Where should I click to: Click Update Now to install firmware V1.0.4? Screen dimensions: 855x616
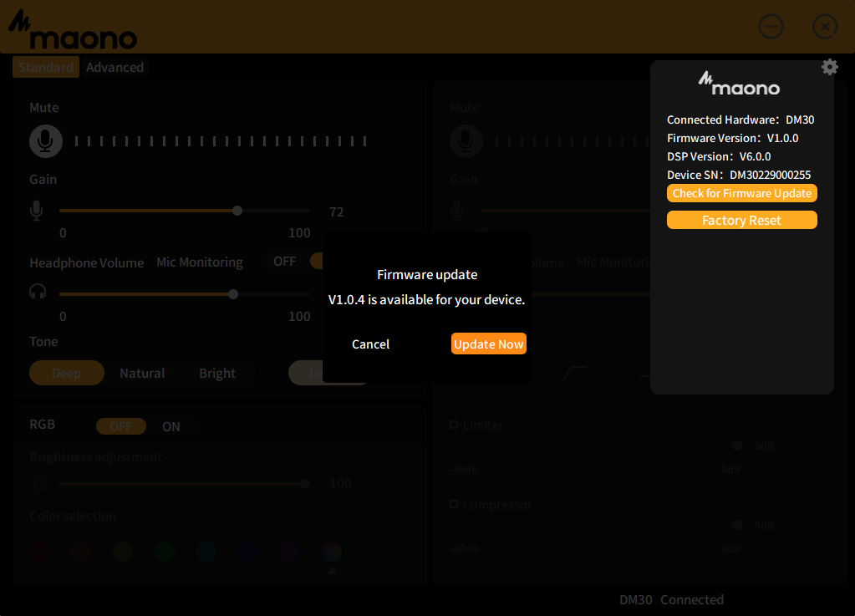[488, 344]
